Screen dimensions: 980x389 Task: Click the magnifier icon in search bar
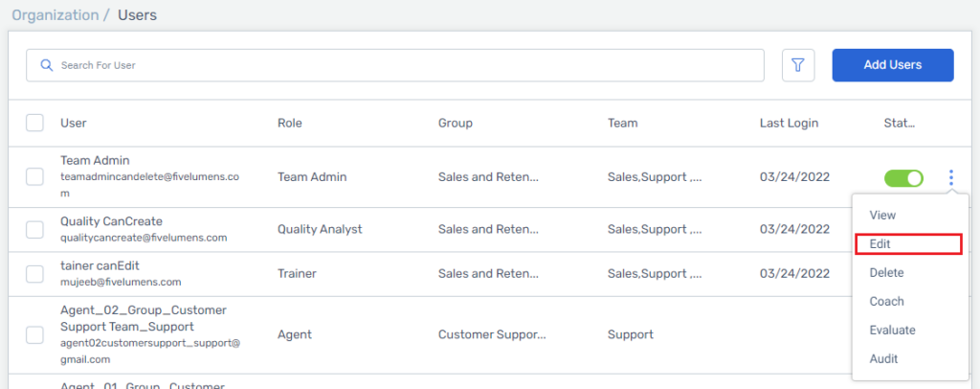click(46, 65)
